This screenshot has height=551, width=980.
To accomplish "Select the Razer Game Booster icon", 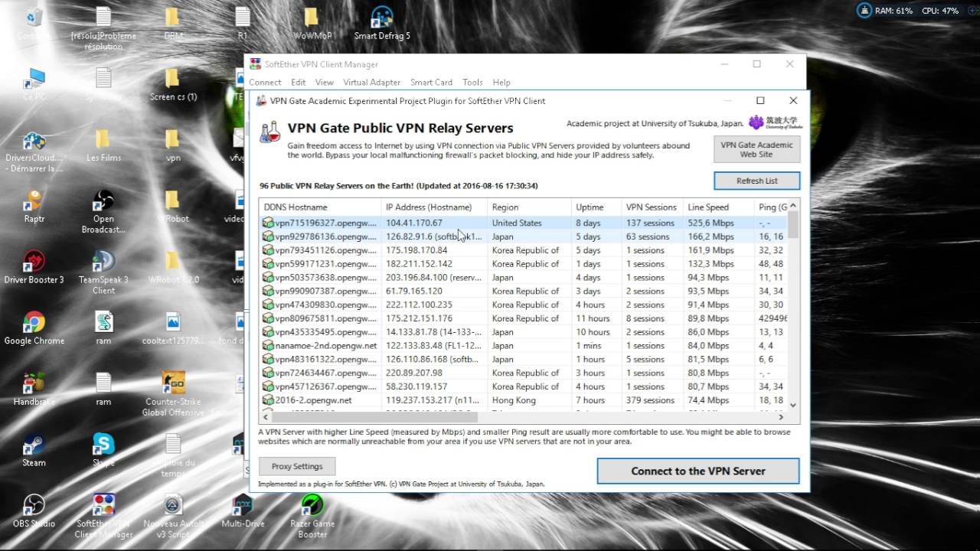I will click(x=312, y=517).
